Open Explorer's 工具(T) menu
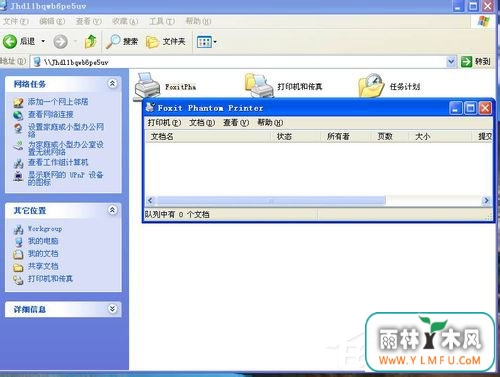 [x=162, y=21]
